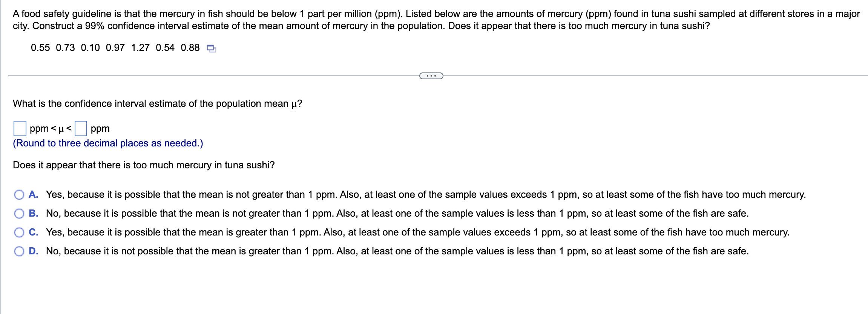This screenshot has height=314, width=868.
Task: Click the data value 0.54
Action: click(165, 48)
